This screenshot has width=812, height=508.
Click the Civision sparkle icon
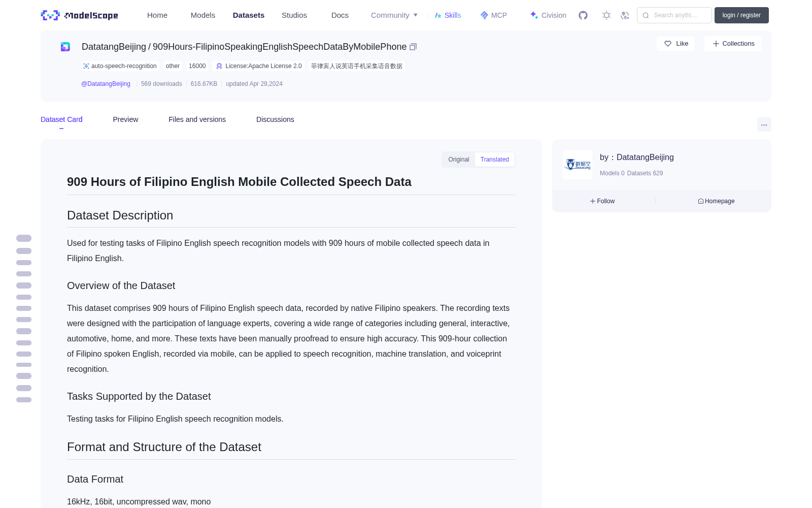[534, 15]
